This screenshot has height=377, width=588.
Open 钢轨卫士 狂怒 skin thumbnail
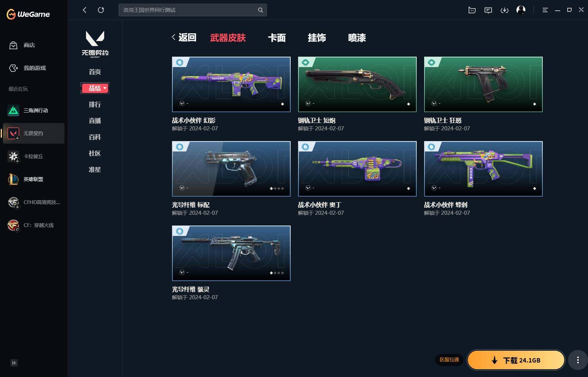click(483, 84)
